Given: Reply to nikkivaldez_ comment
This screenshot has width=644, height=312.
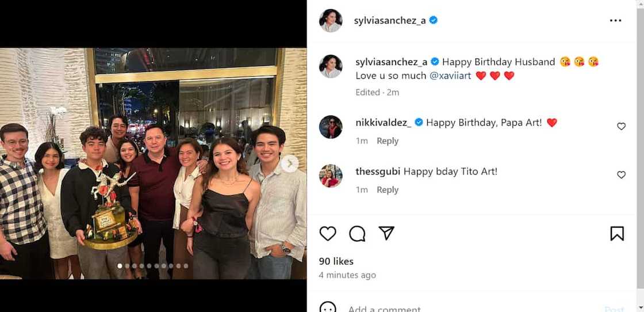Looking at the screenshot, I should click(x=388, y=141).
